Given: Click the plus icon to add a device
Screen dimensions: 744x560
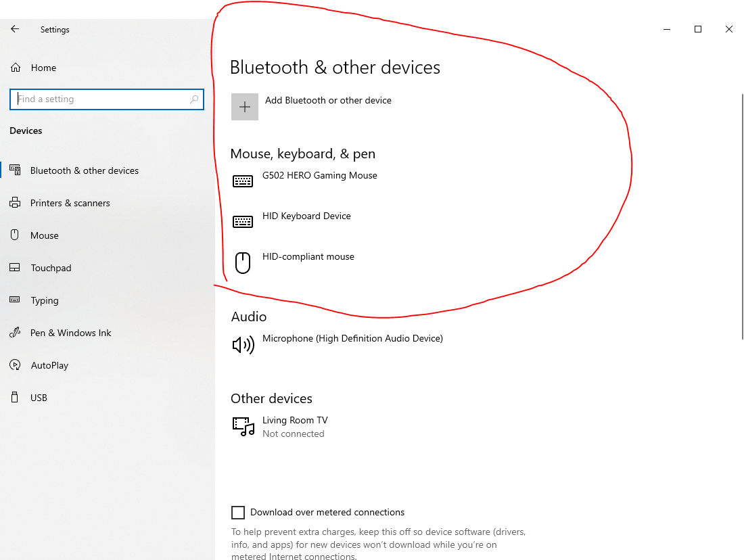Looking at the screenshot, I should coord(245,107).
